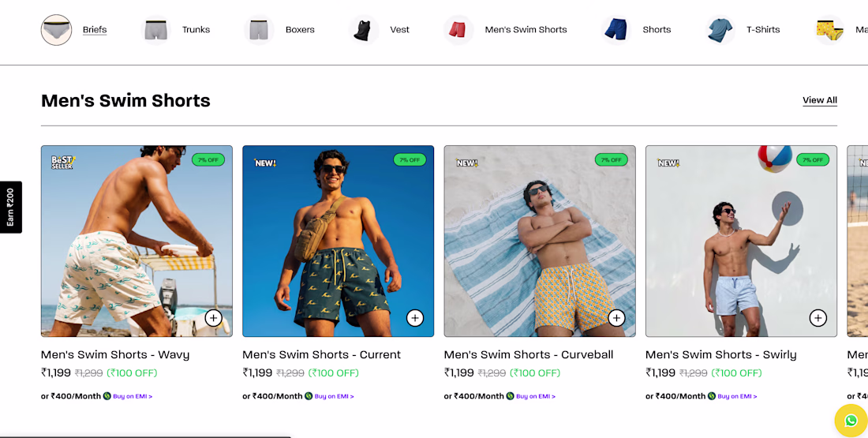Click the plus icon on Swirly swim shorts
The width and height of the screenshot is (868, 438).
(817, 318)
